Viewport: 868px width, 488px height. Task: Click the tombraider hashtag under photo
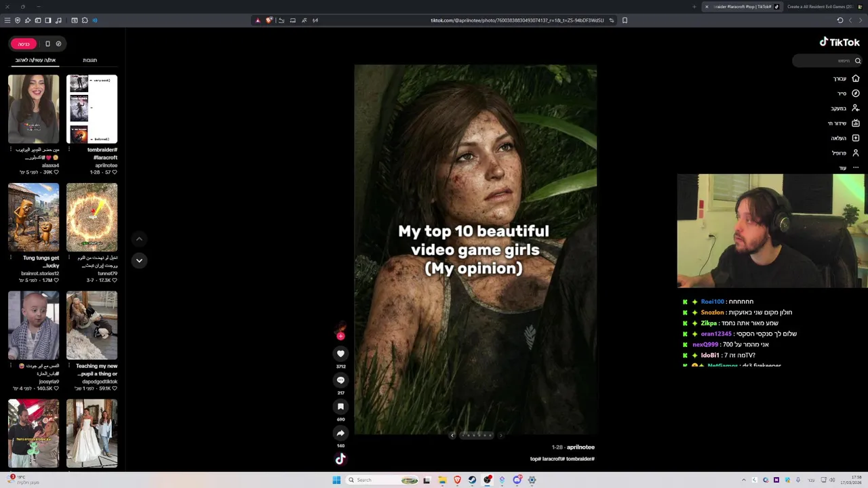point(580,459)
